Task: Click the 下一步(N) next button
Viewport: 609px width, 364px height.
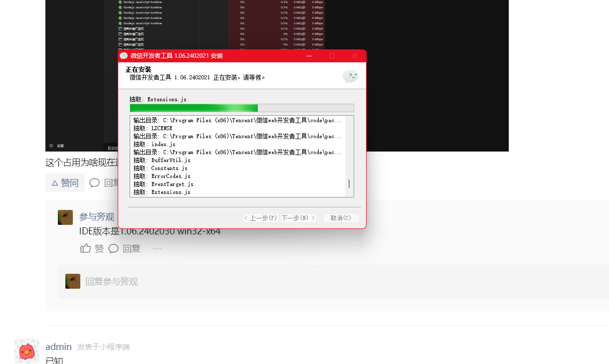Action: 298,218
